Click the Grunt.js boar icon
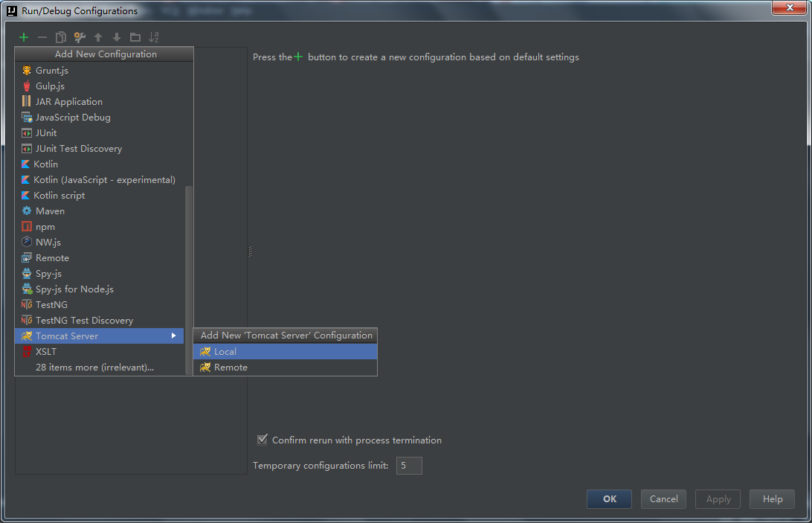Screen dimensions: 812x523 pos(27,71)
